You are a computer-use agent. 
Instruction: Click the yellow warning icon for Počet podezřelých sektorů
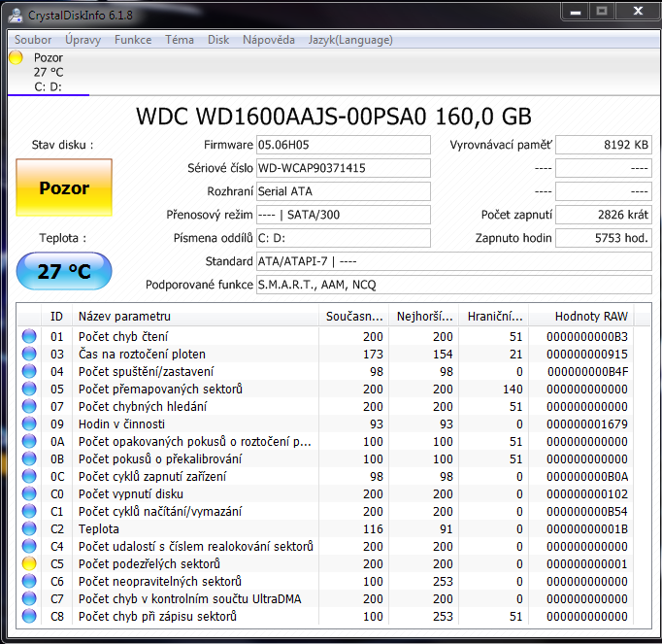(x=29, y=563)
